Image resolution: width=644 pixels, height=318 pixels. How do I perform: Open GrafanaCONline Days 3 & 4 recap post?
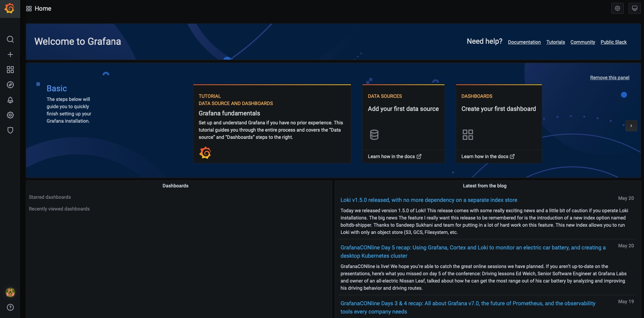click(468, 307)
